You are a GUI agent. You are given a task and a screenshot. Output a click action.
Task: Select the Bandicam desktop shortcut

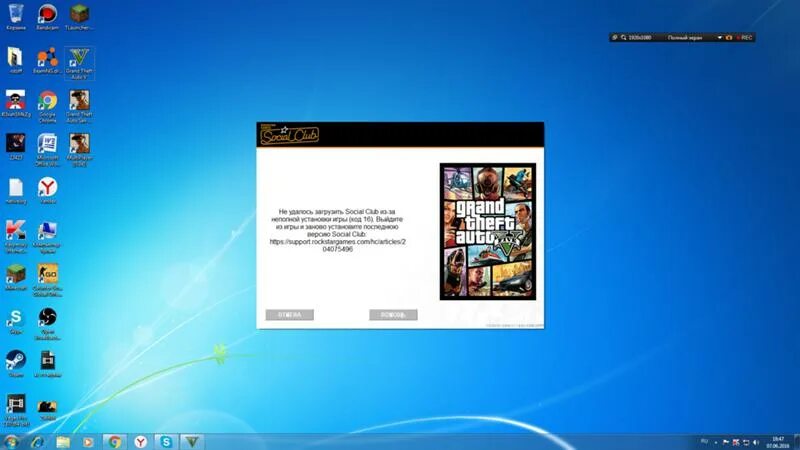click(47, 17)
